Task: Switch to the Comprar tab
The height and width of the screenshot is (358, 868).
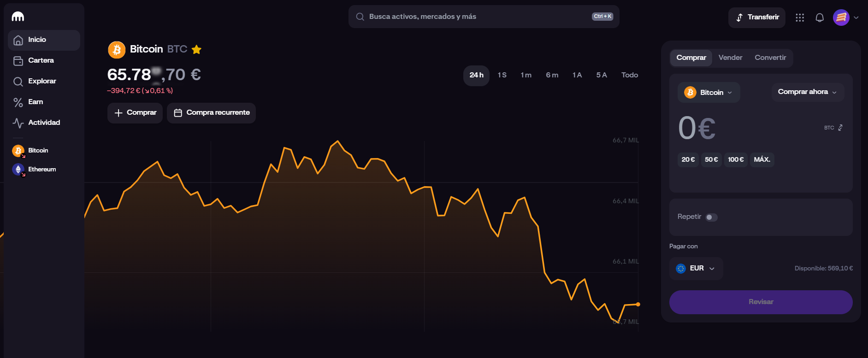Action: coord(691,58)
